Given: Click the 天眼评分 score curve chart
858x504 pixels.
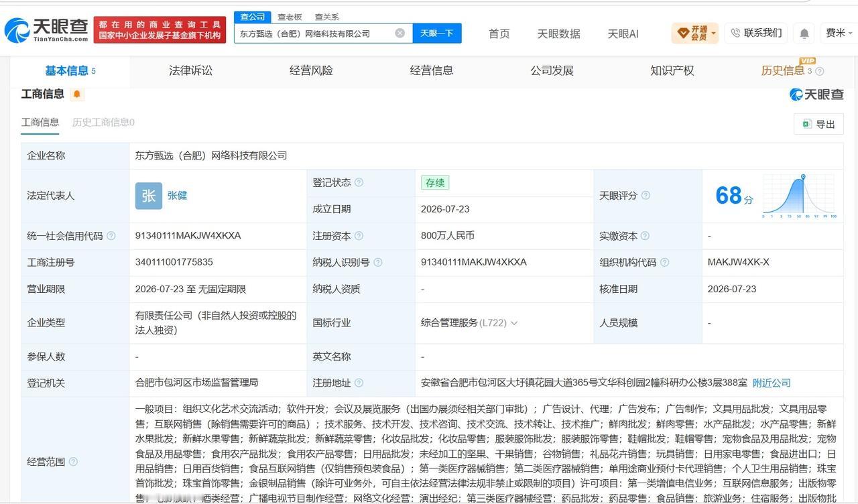Looking at the screenshot, I should pos(799,196).
